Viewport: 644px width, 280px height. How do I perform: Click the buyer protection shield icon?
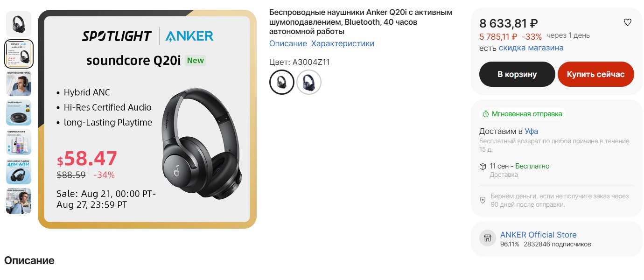pyautogui.click(x=483, y=200)
